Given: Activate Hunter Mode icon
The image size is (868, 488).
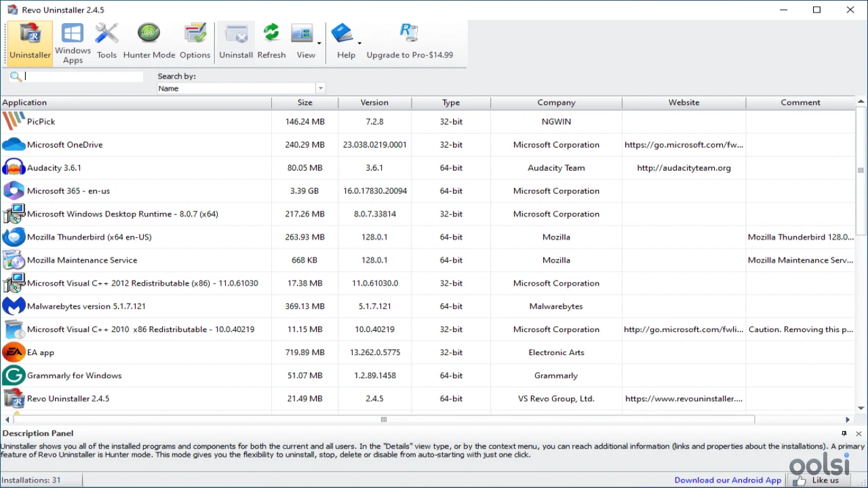Looking at the screenshot, I should tap(149, 43).
